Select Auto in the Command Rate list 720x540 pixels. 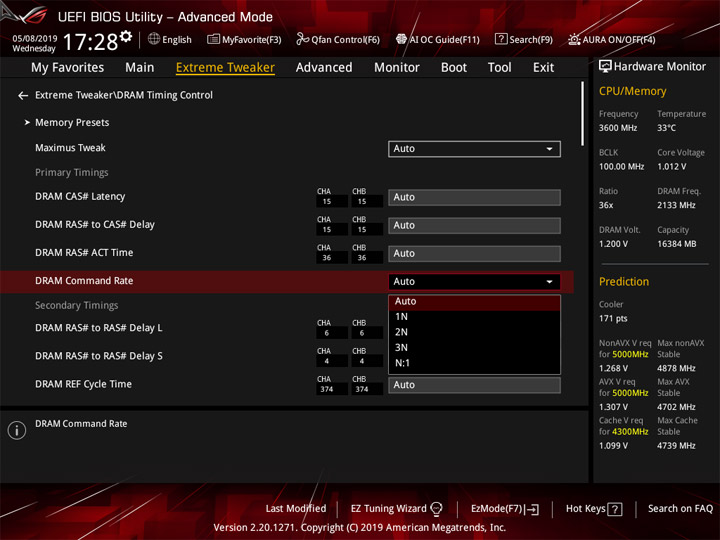click(474, 302)
